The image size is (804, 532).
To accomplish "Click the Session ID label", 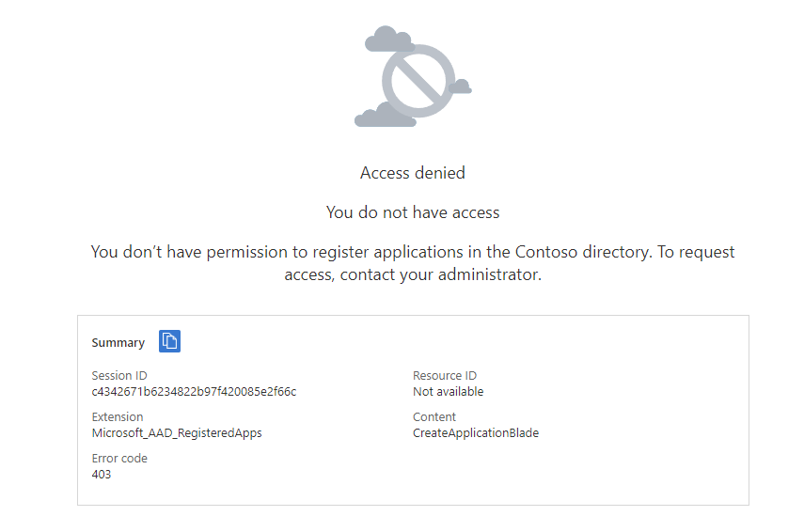I will (119, 376).
